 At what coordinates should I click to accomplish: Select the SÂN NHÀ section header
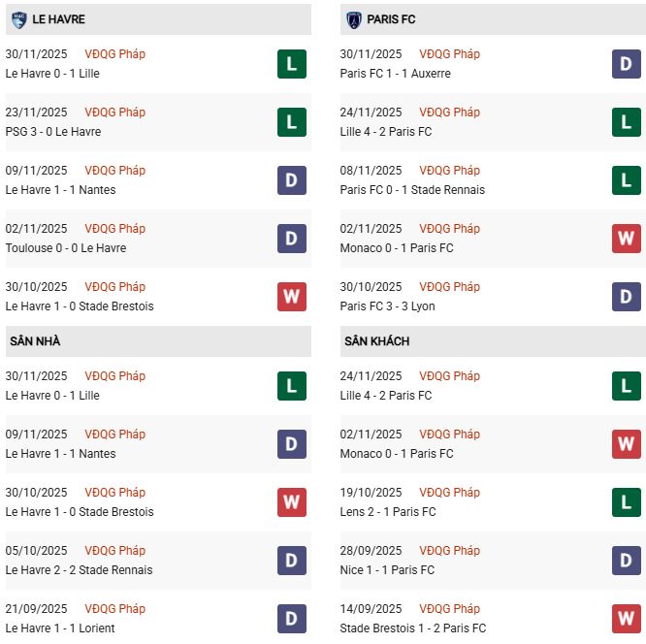pyautogui.click(x=36, y=341)
